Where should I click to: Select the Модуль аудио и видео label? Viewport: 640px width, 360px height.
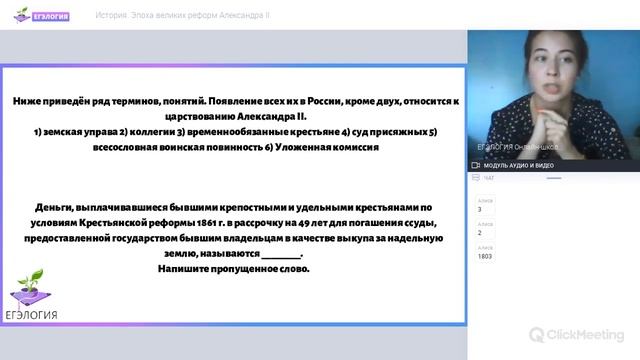coord(518,165)
